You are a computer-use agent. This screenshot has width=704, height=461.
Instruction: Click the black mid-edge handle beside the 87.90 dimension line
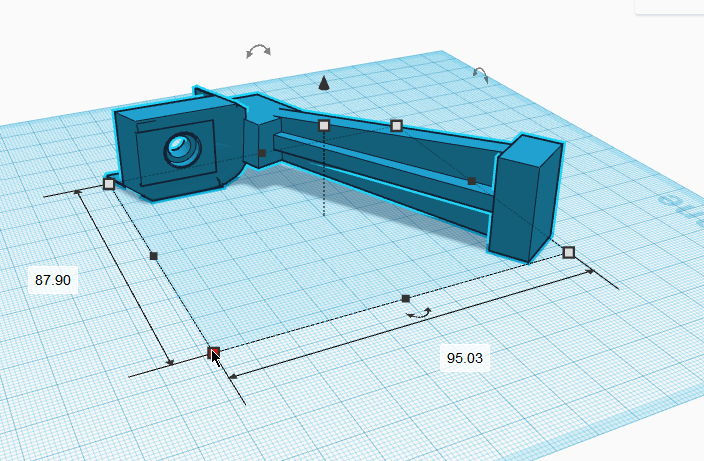point(154,256)
